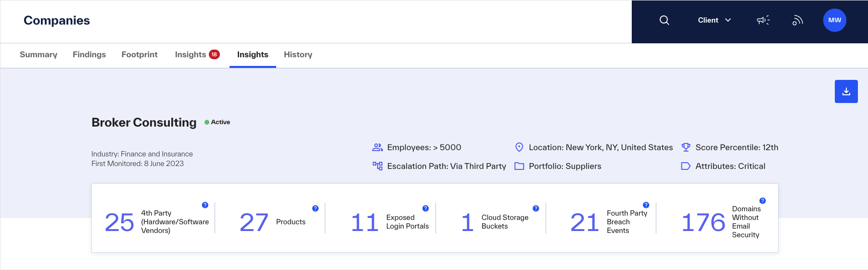This screenshot has width=868, height=270.
Task: Switch to the Findings tab
Action: pyautogui.click(x=89, y=55)
